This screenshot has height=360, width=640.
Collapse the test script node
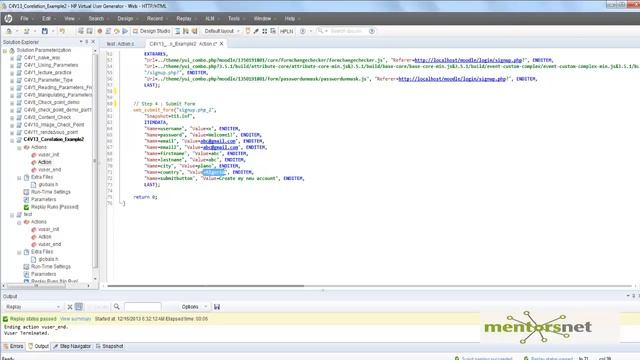[x=12, y=215]
